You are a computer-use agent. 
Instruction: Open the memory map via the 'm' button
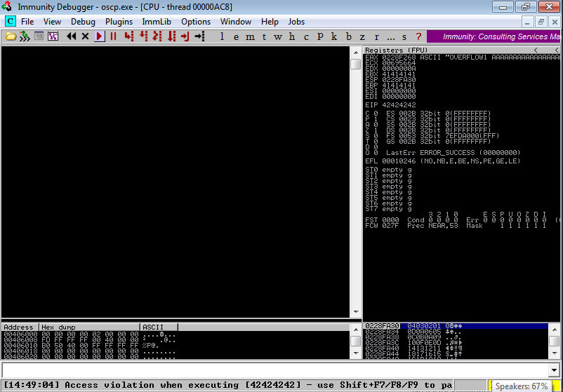[x=250, y=36]
